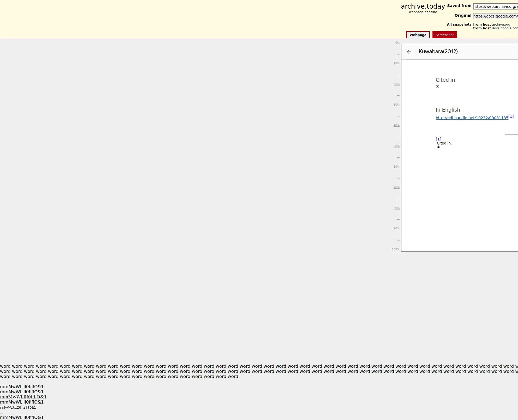Jump to the 20% page position marker

pos(396,84)
